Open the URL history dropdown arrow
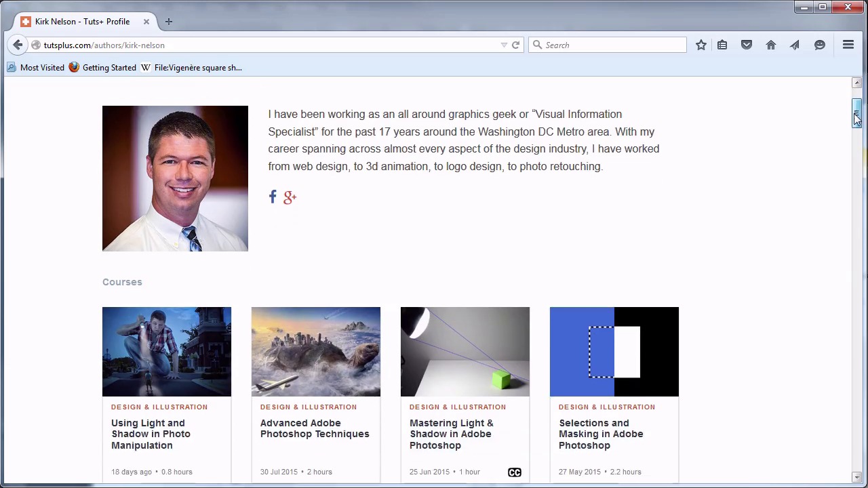The image size is (868, 488). (504, 45)
